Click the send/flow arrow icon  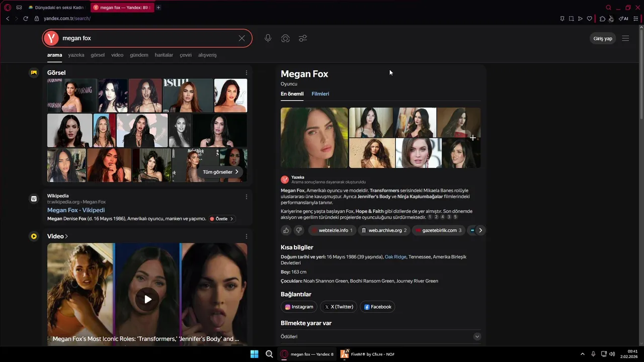click(580, 19)
